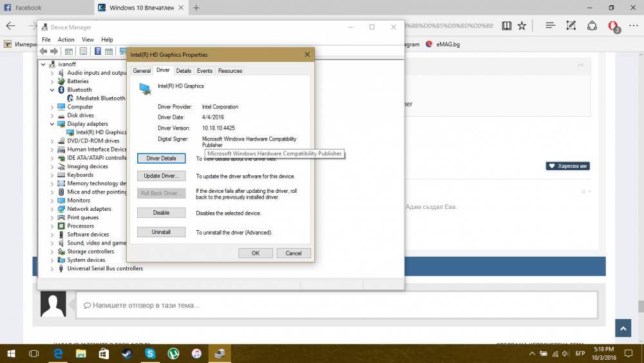Click Cancel in Properties dialog

(x=294, y=253)
